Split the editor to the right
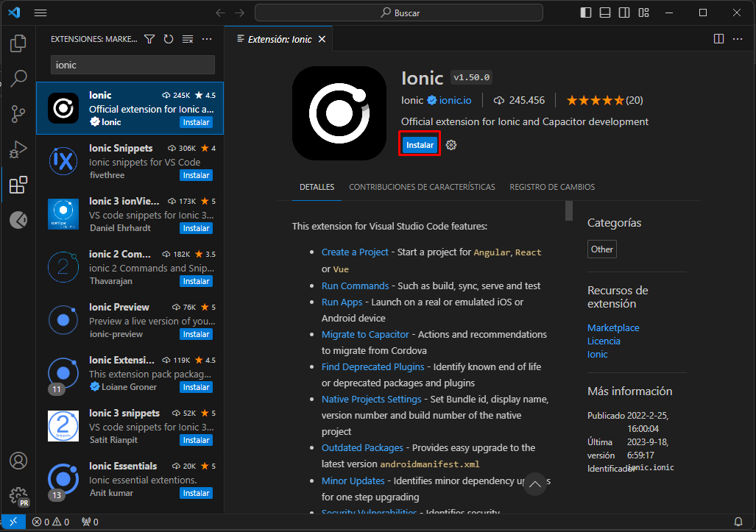Screen dimensions: 756x532 pos(718,39)
